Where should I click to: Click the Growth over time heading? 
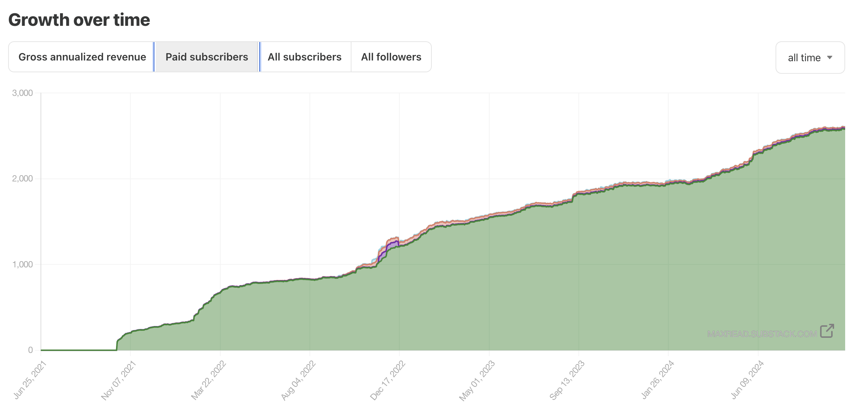tap(79, 20)
